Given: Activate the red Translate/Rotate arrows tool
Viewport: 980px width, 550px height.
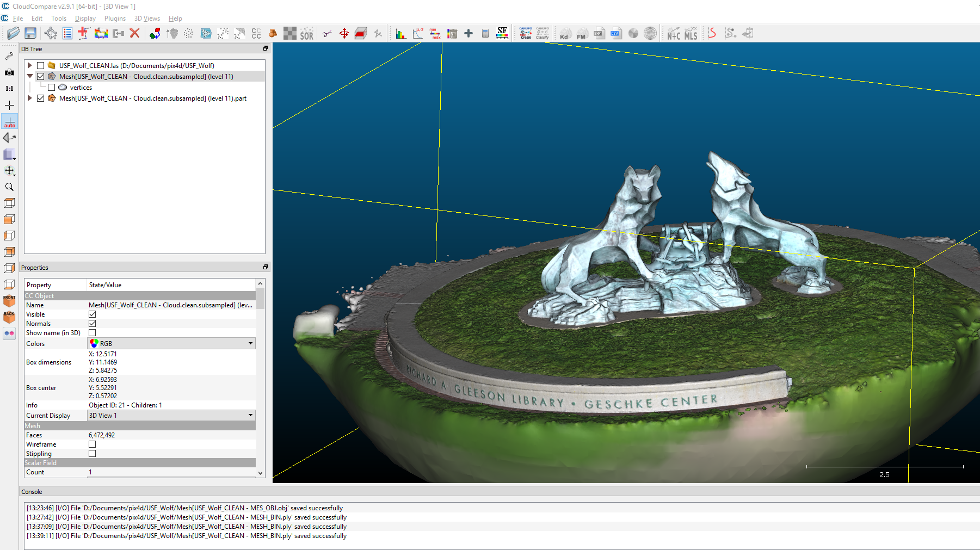Looking at the screenshot, I should (344, 33).
